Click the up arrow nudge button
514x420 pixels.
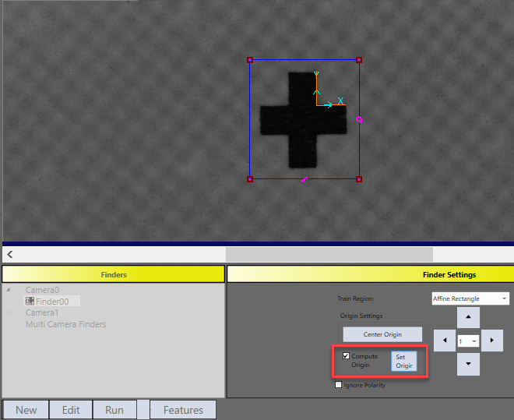click(x=468, y=317)
